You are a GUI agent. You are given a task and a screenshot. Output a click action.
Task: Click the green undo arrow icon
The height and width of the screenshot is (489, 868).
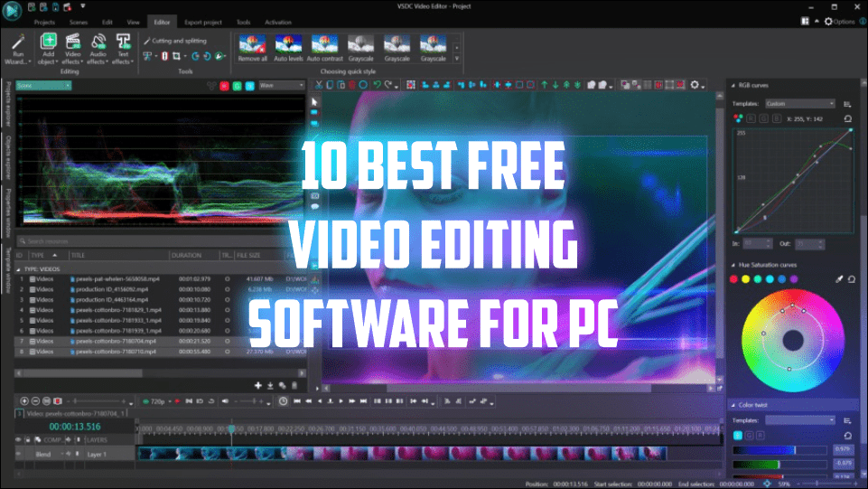point(377,85)
